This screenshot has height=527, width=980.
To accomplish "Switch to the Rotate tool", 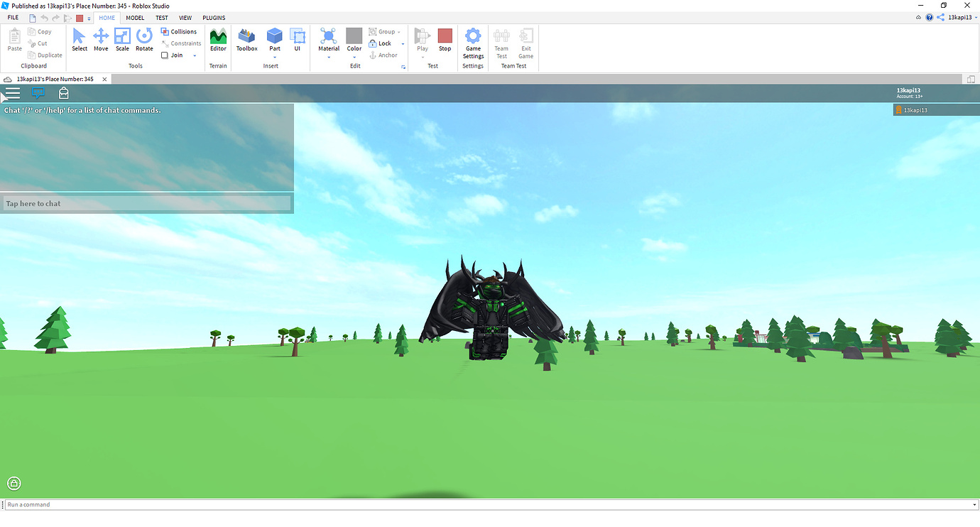I will point(144,40).
